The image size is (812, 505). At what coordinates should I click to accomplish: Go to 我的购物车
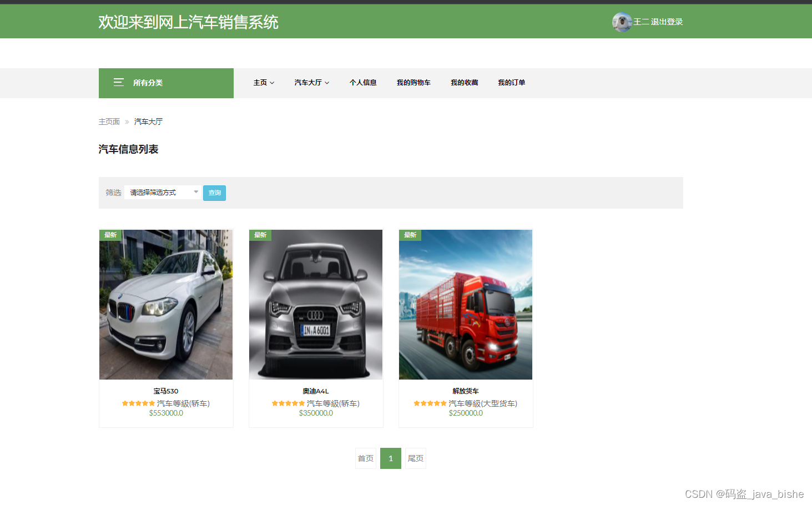[x=413, y=83]
